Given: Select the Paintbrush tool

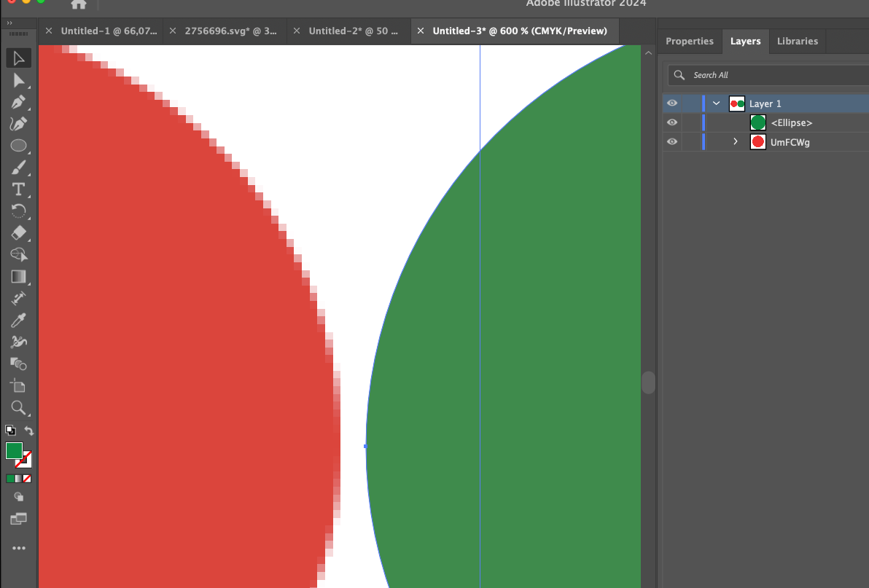Looking at the screenshot, I should pyautogui.click(x=18, y=167).
